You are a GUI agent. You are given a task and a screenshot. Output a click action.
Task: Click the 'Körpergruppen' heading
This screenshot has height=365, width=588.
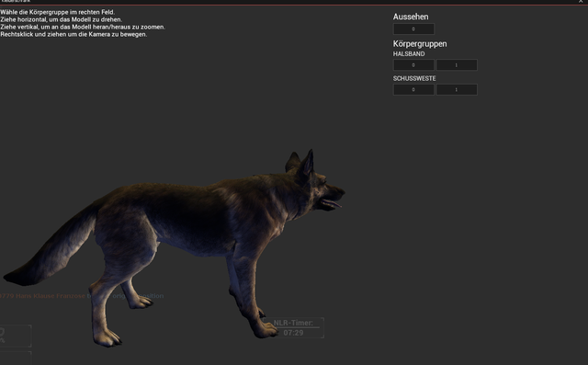pyautogui.click(x=420, y=44)
